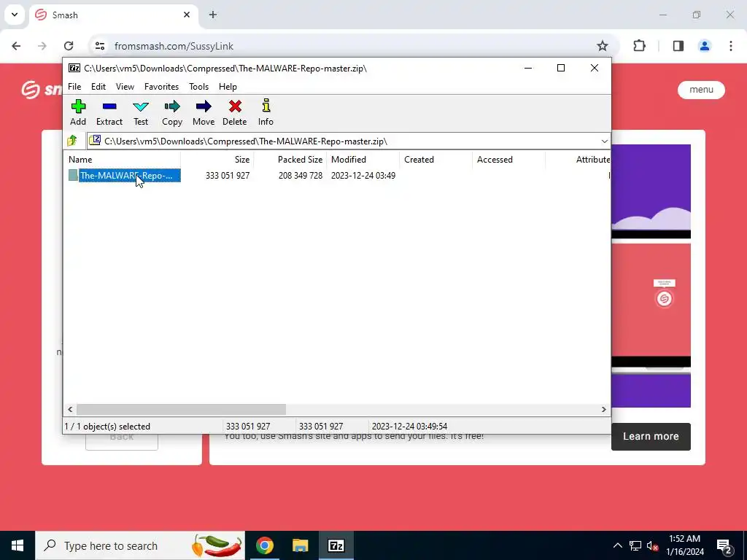
Task: Select the Smash browser tab
Action: pyautogui.click(x=114, y=15)
